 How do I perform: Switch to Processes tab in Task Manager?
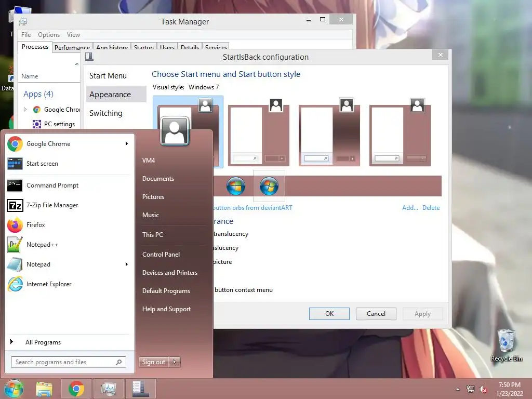[x=35, y=47]
